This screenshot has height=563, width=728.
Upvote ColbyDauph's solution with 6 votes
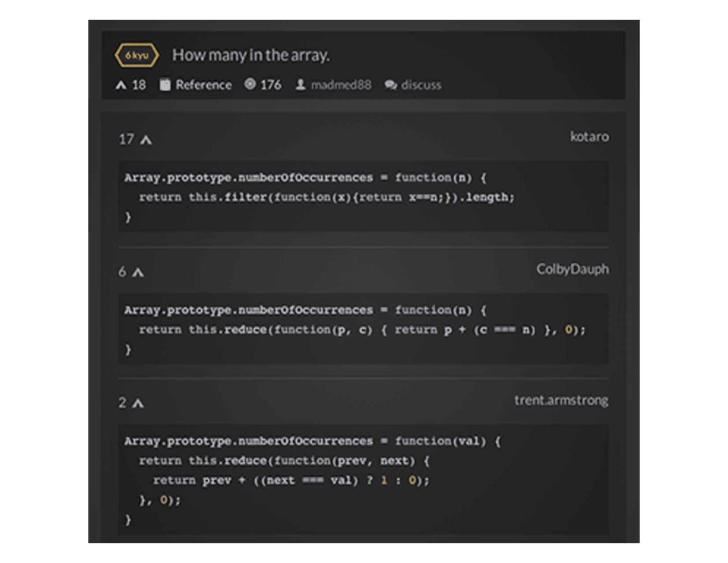tap(138, 272)
